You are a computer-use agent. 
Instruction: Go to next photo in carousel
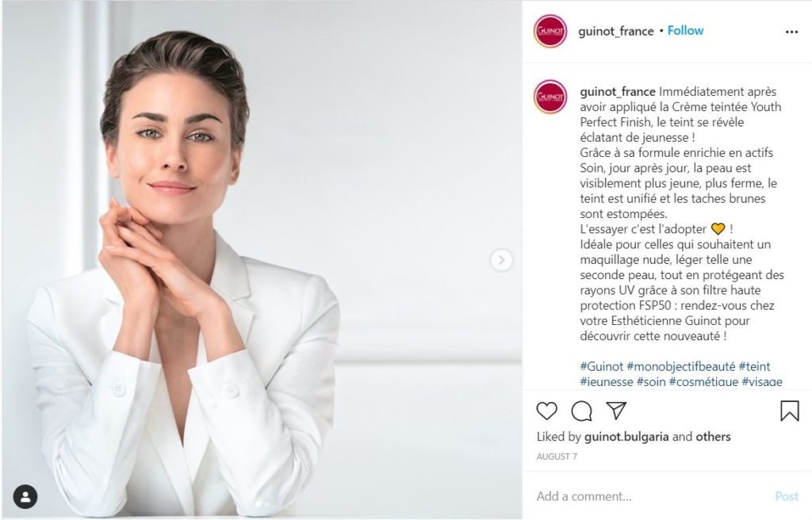pos(501,260)
